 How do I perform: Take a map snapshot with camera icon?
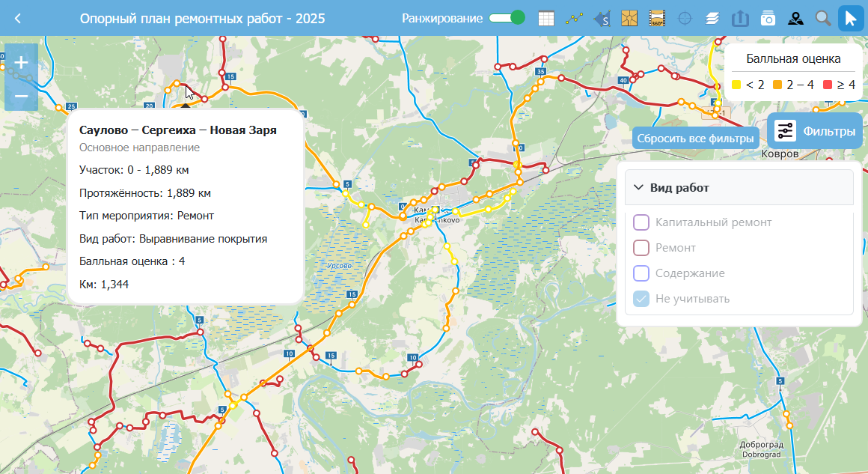click(768, 19)
